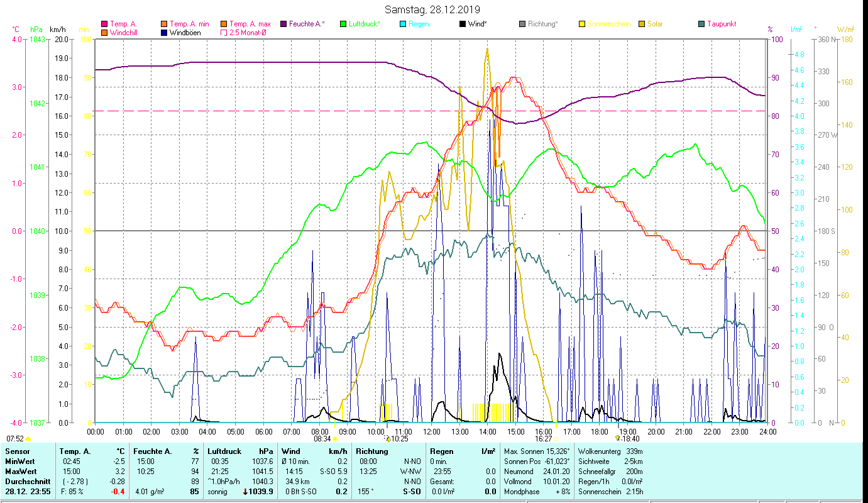Click the maximum pressure value 1041.5
Screen dimensions: 868x503
[x=261, y=471]
